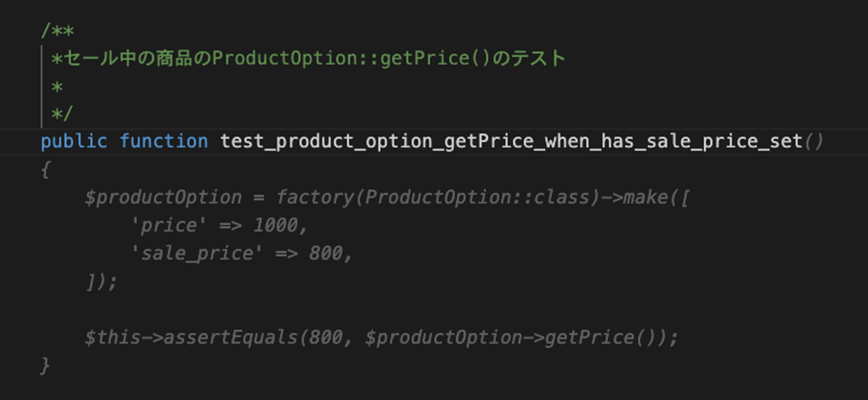The height and width of the screenshot is (400, 868).
Task: Click the test_product_option_getPrice_when_has_sale_price_set method name
Action: 511,142
